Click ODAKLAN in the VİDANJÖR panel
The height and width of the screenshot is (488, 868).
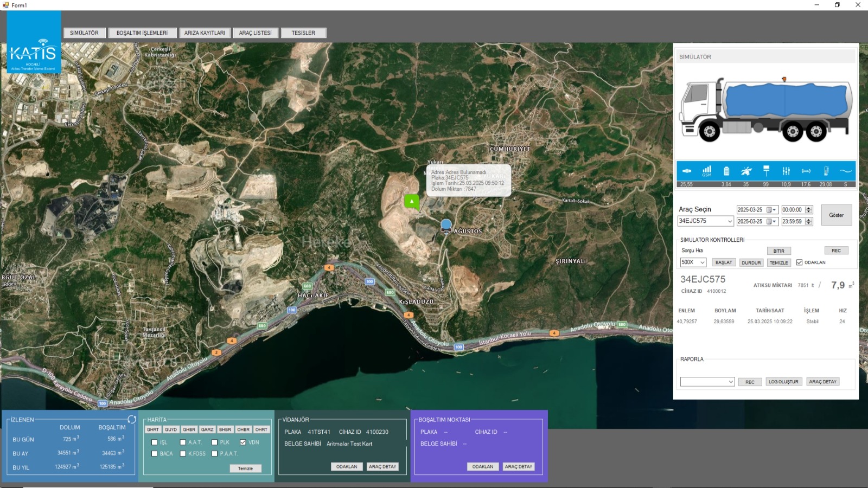coord(347,466)
